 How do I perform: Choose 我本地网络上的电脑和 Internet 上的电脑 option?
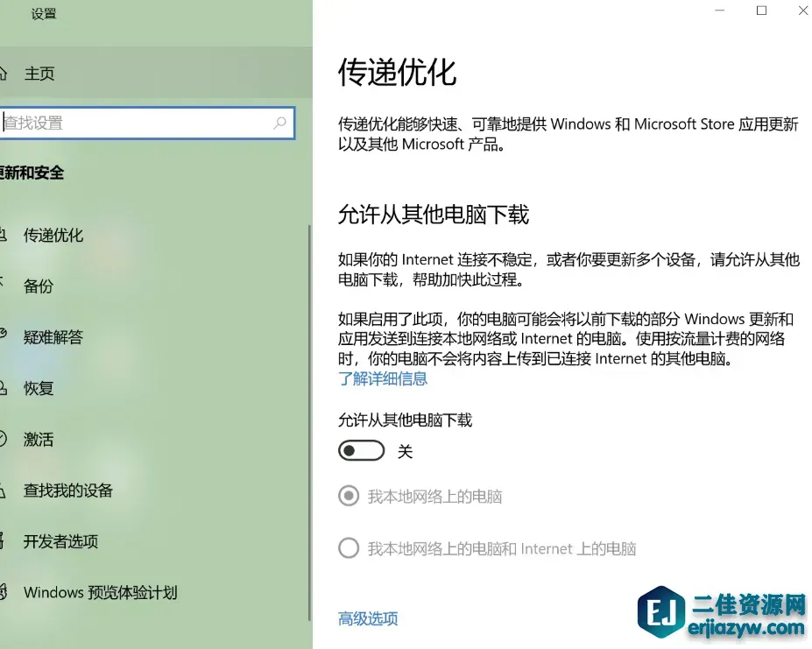(x=348, y=547)
